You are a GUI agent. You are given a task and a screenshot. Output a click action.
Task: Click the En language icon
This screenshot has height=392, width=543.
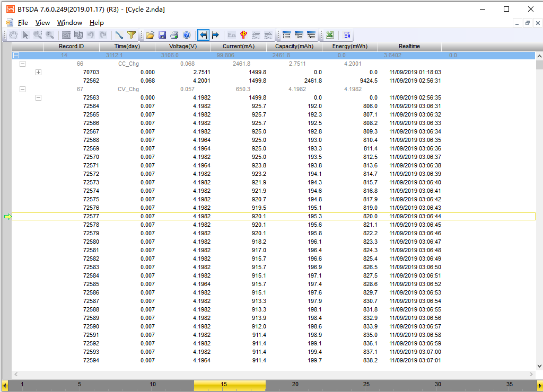tap(232, 35)
